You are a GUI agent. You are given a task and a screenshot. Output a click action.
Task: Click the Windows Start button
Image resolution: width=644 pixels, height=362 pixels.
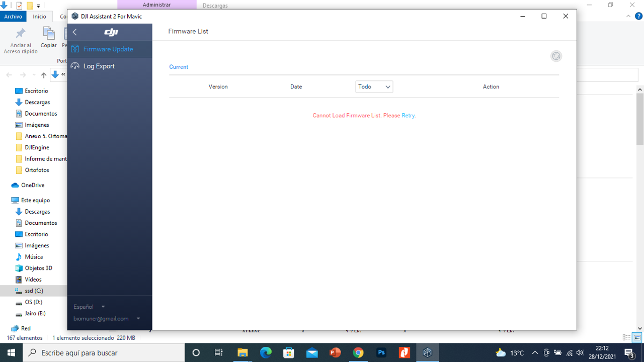[11, 352]
